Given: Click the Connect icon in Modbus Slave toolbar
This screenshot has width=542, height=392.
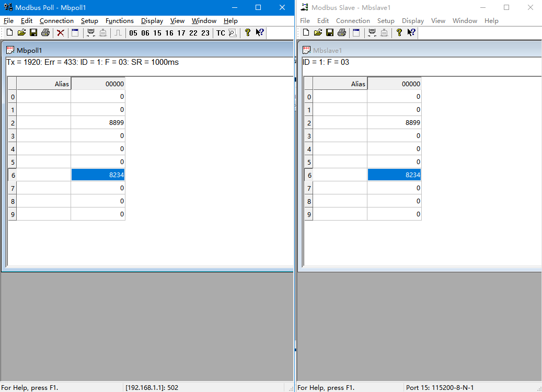Looking at the screenshot, I should 373,33.
